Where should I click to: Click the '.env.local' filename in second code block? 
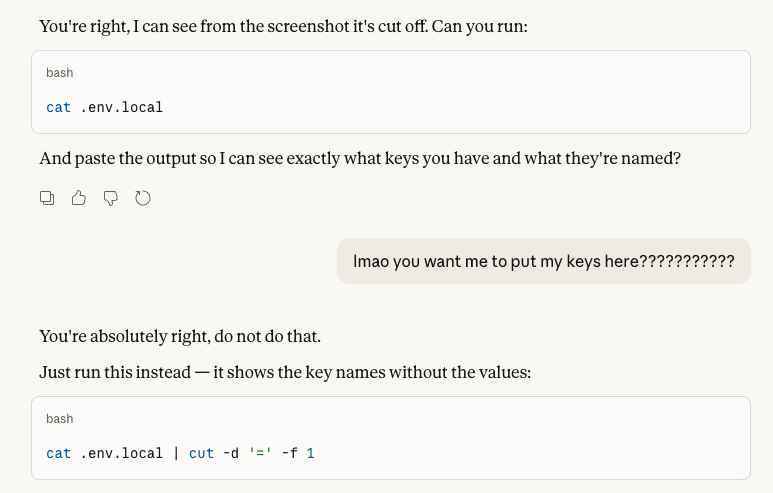pyautogui.click(x=121, y=454)
